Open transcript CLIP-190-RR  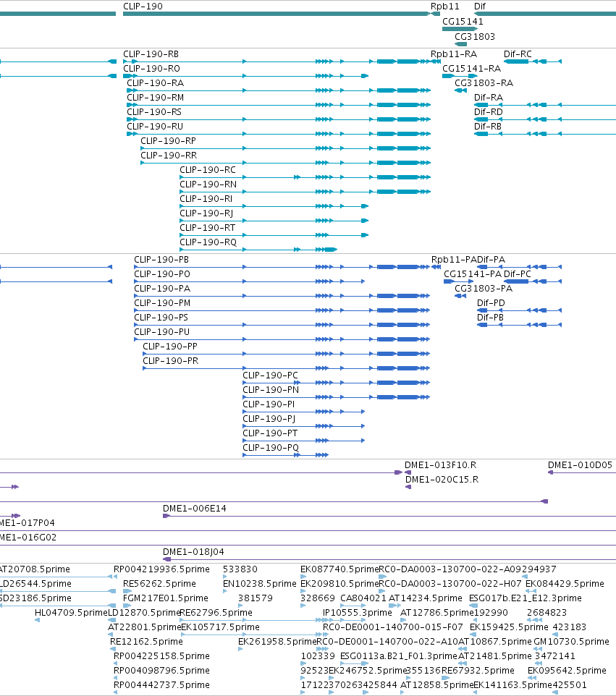click(x=169, y=156)
